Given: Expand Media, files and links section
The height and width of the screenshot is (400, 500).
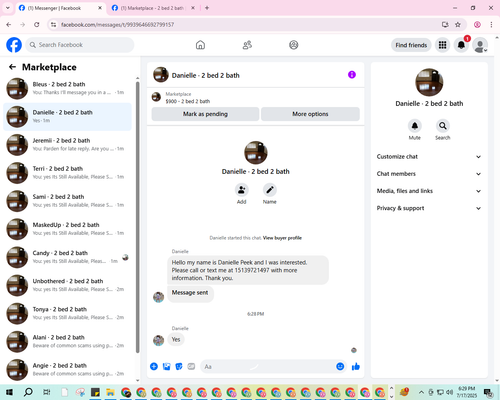Looking at the screenshot, I should pos(429,191).
